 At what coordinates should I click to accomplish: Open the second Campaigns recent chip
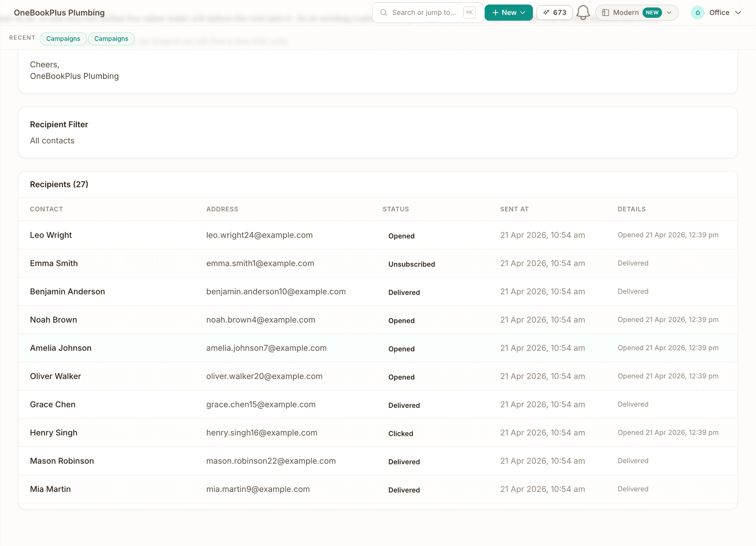click(111, 39)
